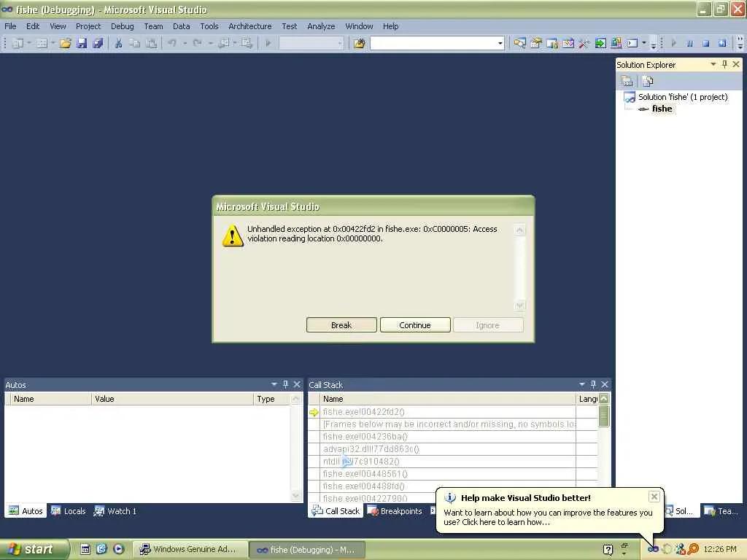Screen dimensions: 747x560
Task: Toggle auto-hide pin on Autos panel
Action: click(x=285, y=384)
